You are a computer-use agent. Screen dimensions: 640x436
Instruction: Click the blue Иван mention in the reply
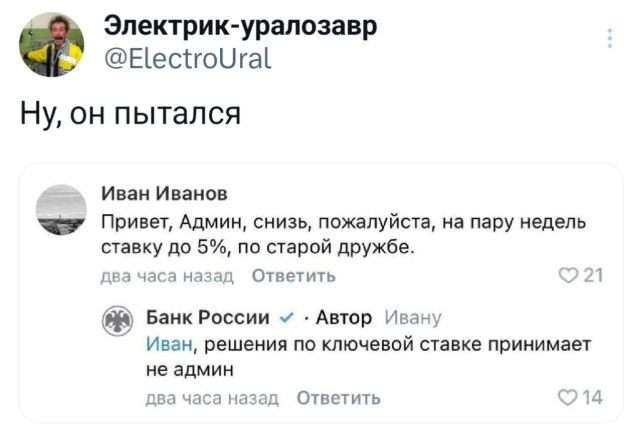click(x=164, y=344)
